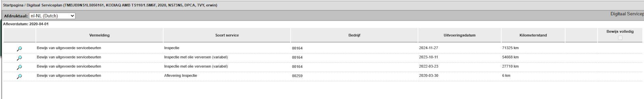Open details for the 2024-11-27 Inspectie record
The height and width of the screenshot is (99, 644).
pyautogui.click(x=19, y=49)
